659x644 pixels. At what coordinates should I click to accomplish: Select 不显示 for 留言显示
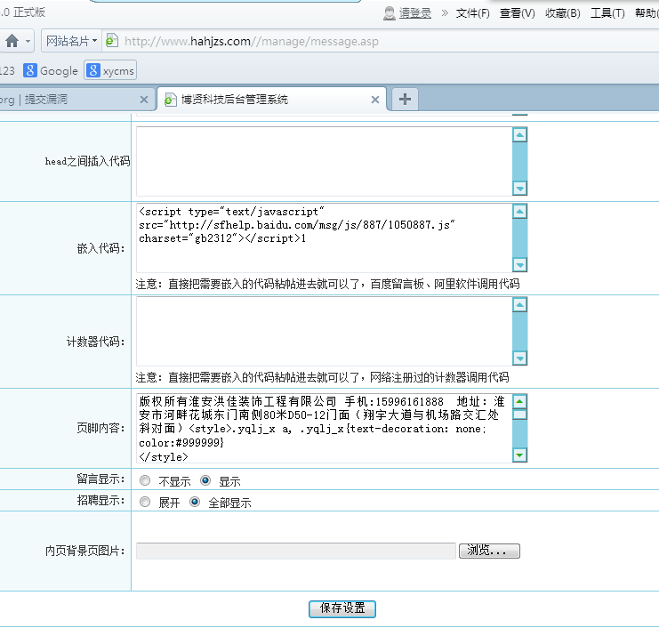coord(145,480)
